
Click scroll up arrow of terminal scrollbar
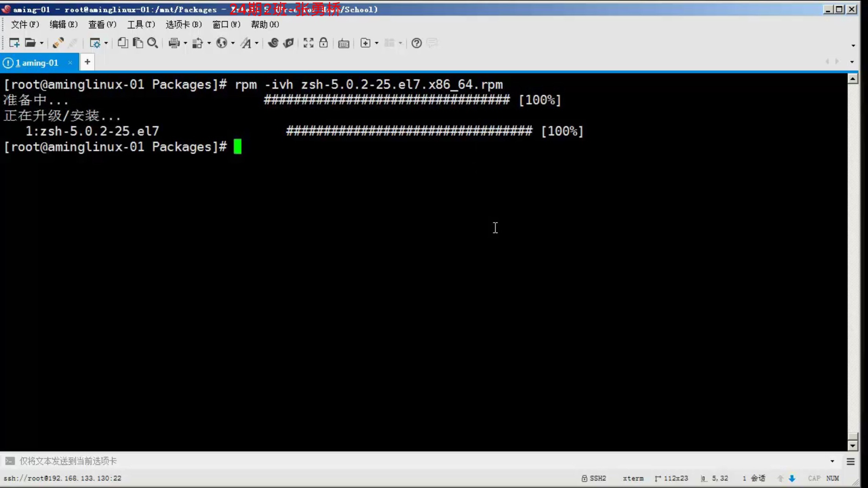tap(853, 79)
